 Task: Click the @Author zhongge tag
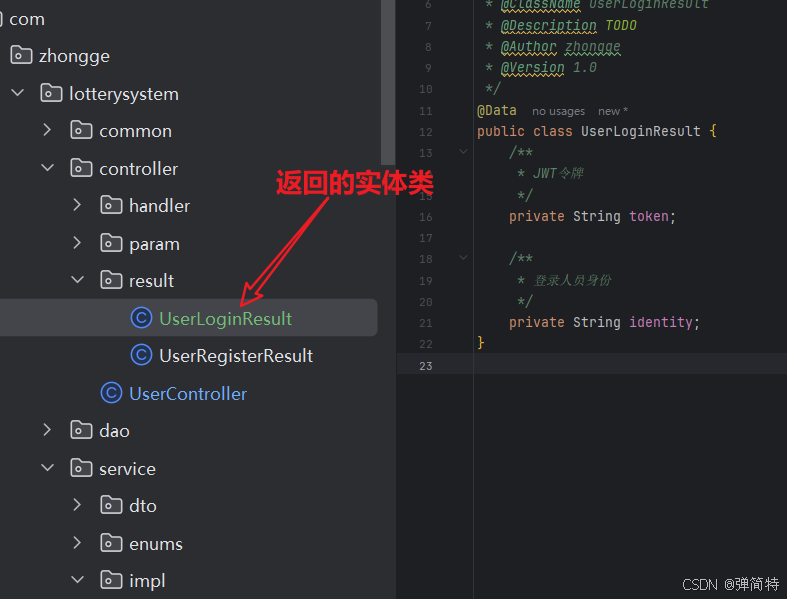pos(561,47)
